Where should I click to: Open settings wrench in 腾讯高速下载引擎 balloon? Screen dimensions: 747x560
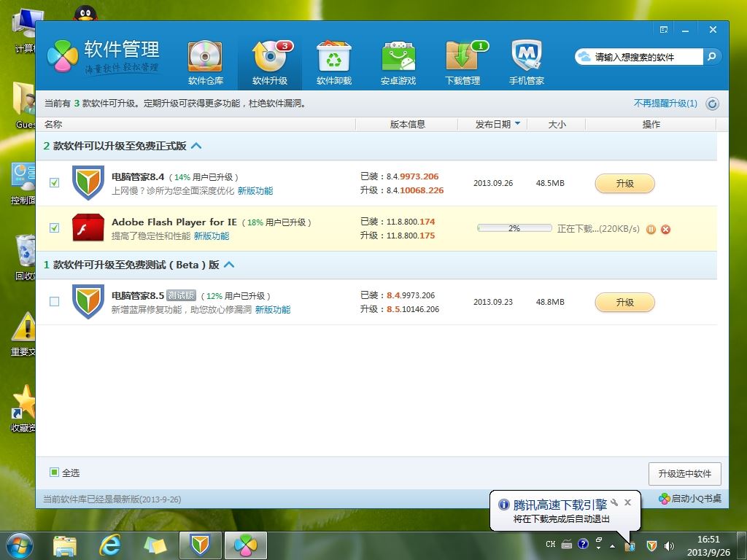[x=614, y=502]
